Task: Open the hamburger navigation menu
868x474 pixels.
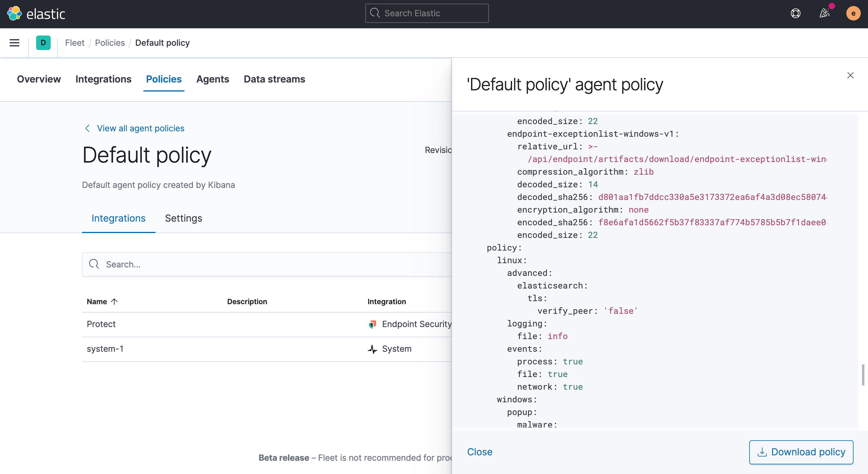Action: [x=14, y=43]
